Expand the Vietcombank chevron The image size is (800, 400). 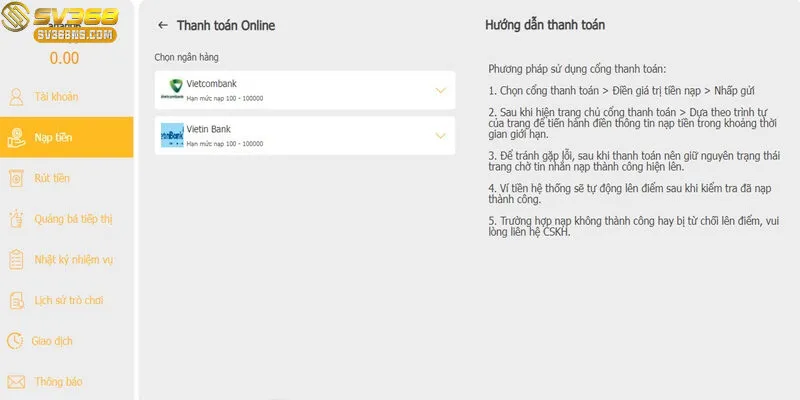click(x=440, y=90)
